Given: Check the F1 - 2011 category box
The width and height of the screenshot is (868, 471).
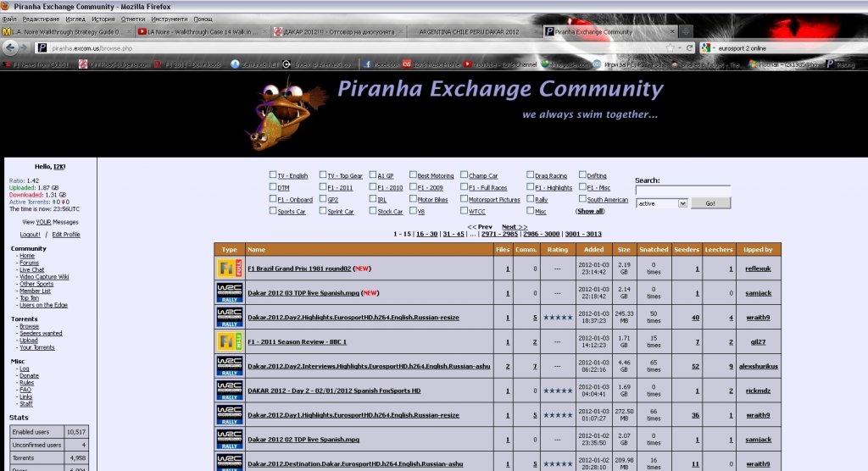Looking at the screenshot, I should [323, 186].
